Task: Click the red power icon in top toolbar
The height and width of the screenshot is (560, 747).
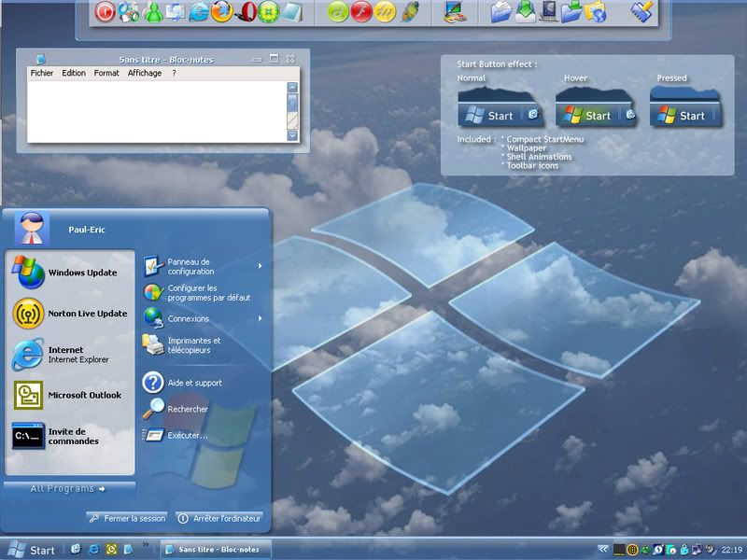Action: (x=105, y=12)
